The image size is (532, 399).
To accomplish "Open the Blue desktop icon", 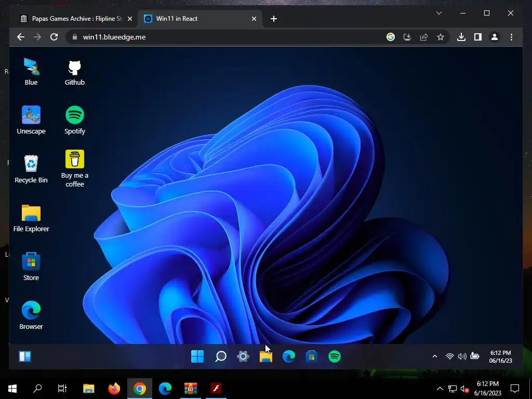I will (x=31, y=72).
